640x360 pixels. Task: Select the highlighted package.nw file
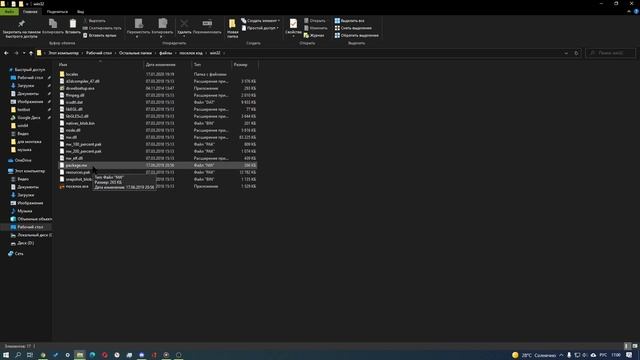click(x=158, y=165)
